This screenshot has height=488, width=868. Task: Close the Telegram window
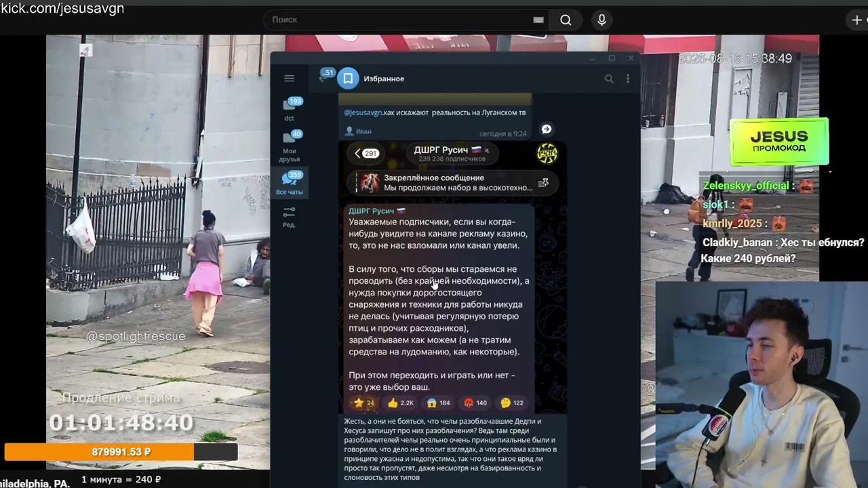[631, 58]
